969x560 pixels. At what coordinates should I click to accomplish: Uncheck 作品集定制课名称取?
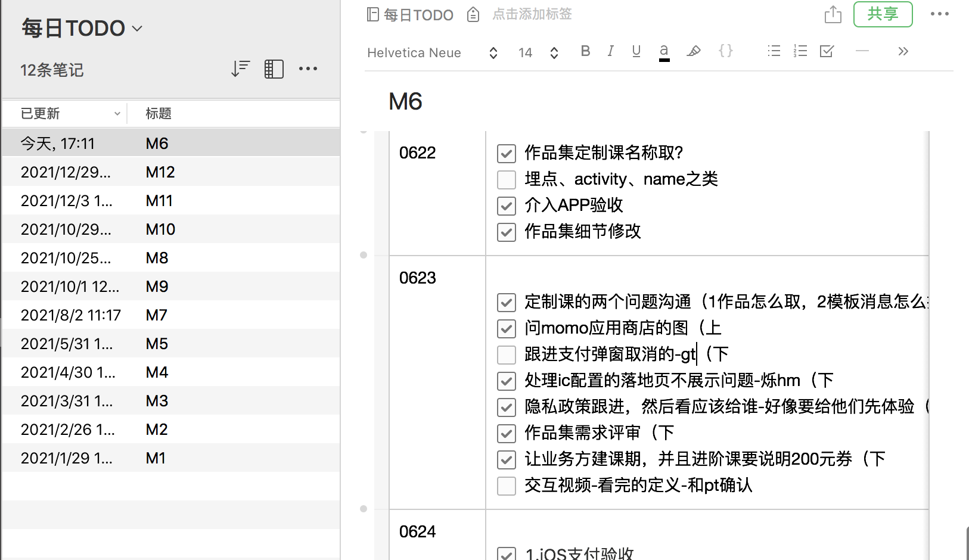point(507,154)
